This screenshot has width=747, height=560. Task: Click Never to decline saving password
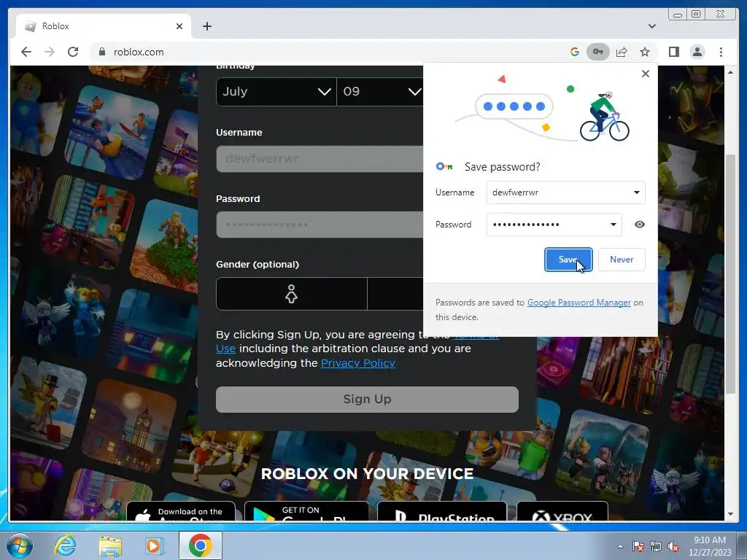pos(622,260)
